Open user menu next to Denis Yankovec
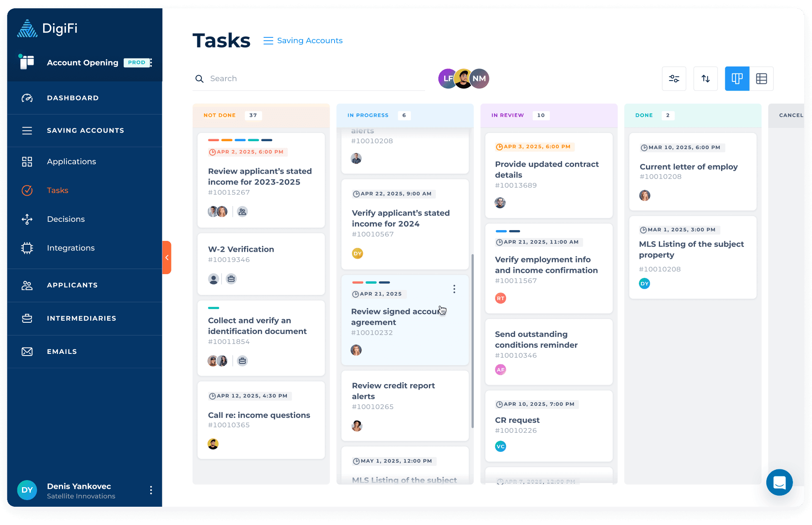This screenshot has height=525, width=812. click(x=151, y=490)
